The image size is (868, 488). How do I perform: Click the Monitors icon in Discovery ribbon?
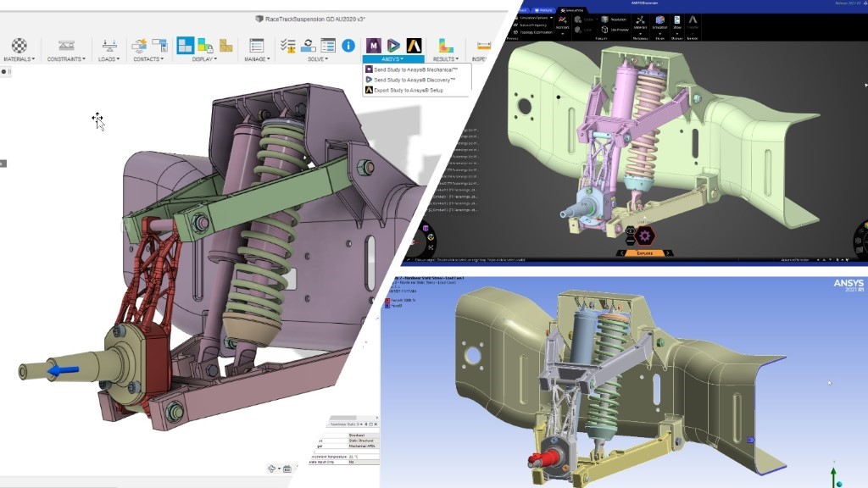point(563,22)
